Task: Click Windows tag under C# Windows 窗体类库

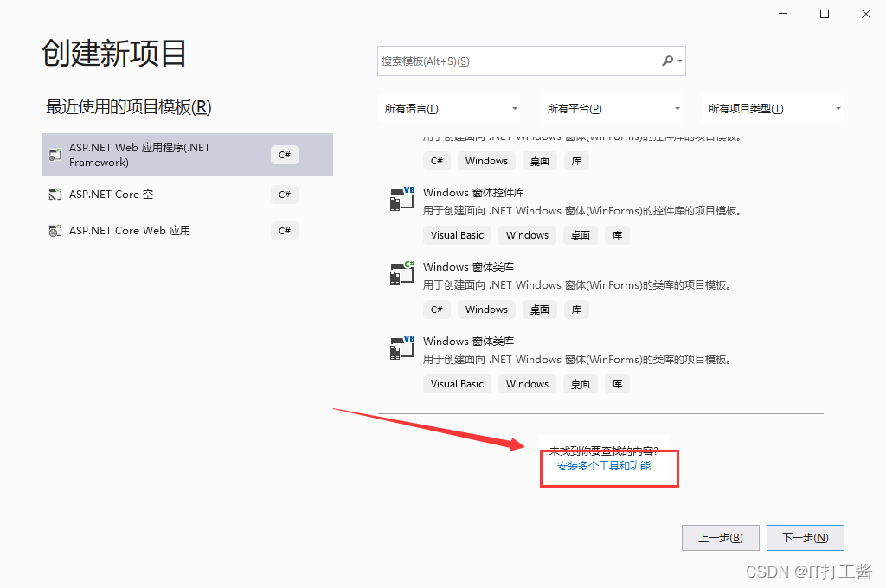Action: coord(486,310)
